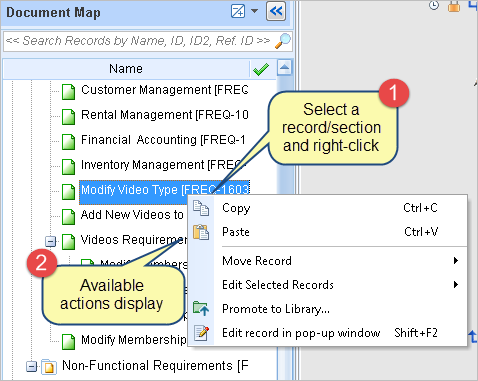The height and width of the screenshot is (381, 478).
Task: Collapse the Videos Requirements tree node
Action: click(x=50, y=241)
